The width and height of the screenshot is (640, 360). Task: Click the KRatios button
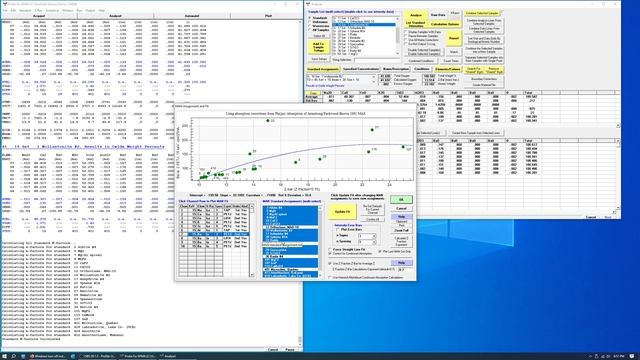click(455, 13)
